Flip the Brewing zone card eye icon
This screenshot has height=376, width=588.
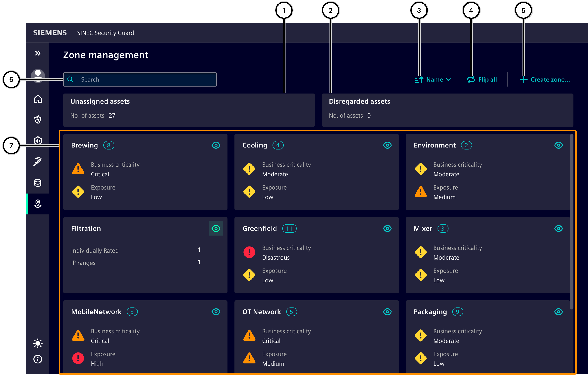coord(216,145)
